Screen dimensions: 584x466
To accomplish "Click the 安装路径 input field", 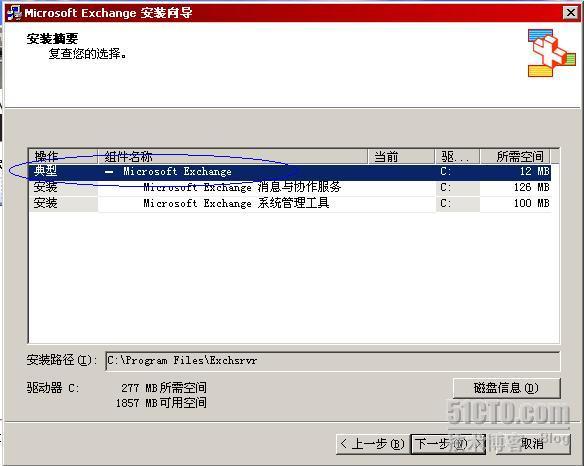I will [x=333, y=361].
